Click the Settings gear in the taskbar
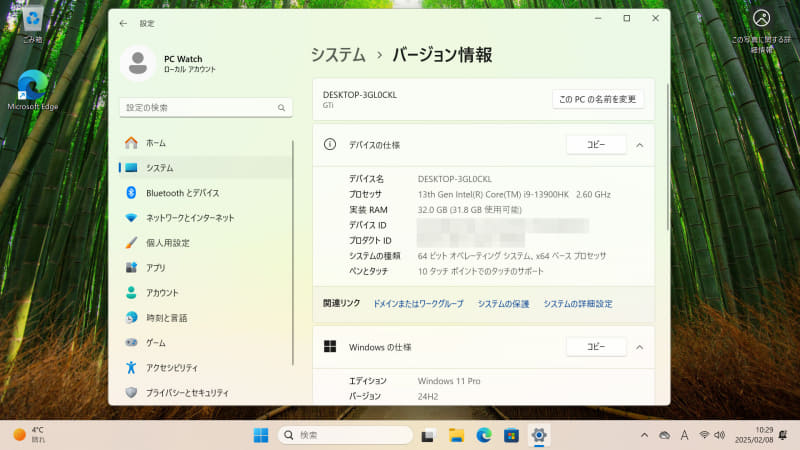This screenshot has width=800, height=450. point(539,435)
